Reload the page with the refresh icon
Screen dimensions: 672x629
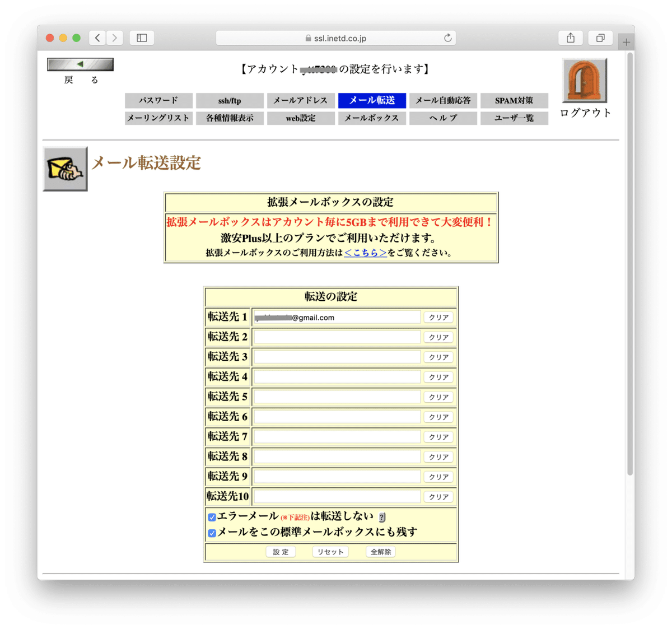(x=447, y=38)
